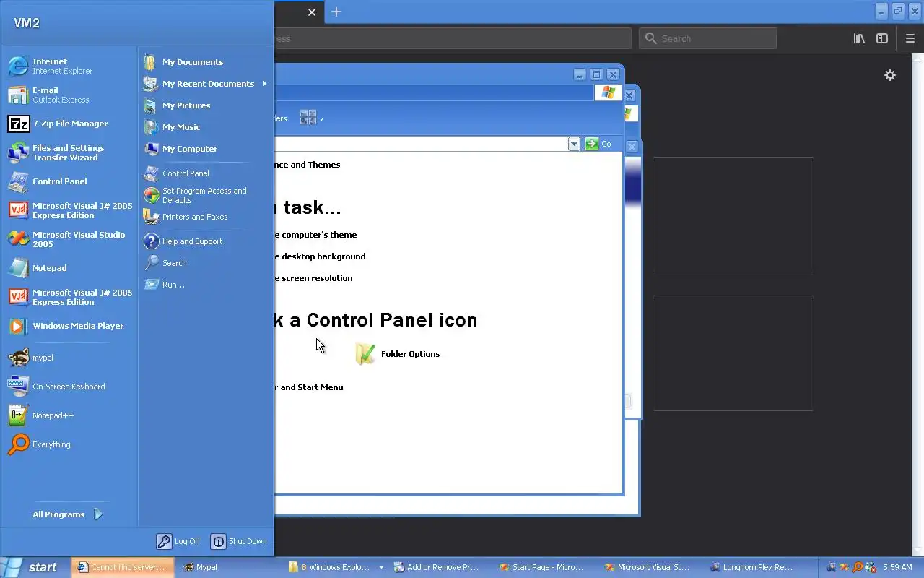
Task: Open Printers and Faxes
Action: [206, 217]
